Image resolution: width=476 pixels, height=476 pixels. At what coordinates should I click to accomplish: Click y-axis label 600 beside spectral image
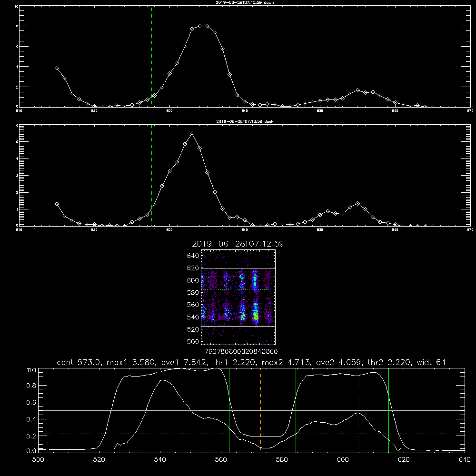[193, 280]
